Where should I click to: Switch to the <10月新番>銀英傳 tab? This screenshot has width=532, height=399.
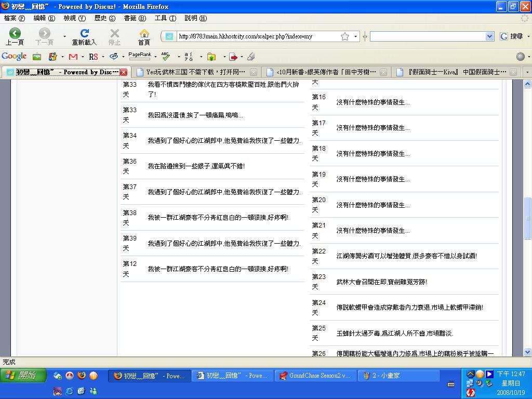[326, 72]
